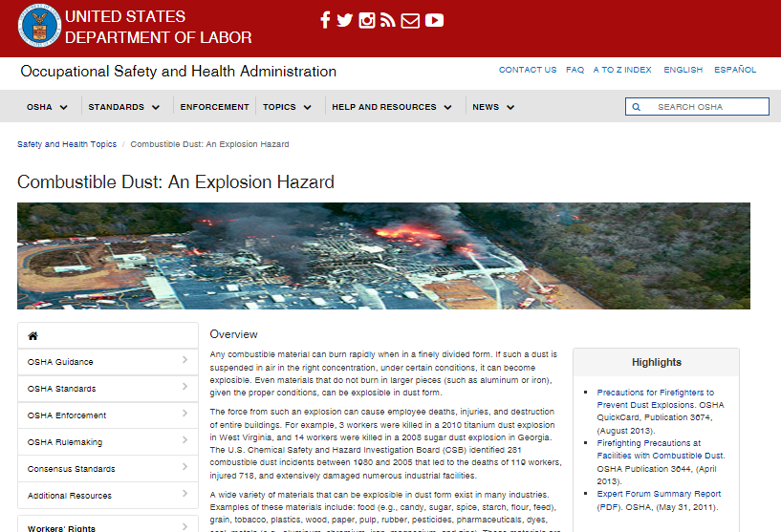Follow the FAQ link
781x532 pixels.
[x=575, y=70]
